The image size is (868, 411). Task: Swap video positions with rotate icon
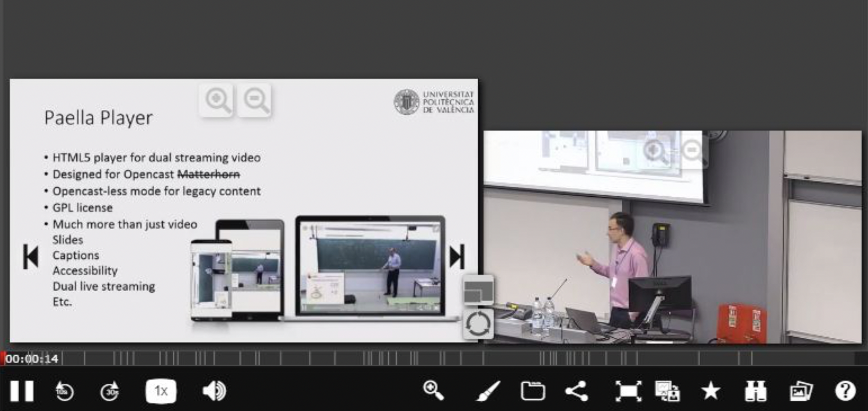478,324
